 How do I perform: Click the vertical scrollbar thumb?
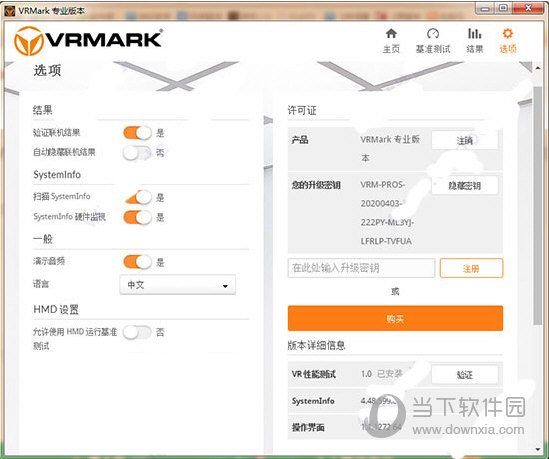537,206
